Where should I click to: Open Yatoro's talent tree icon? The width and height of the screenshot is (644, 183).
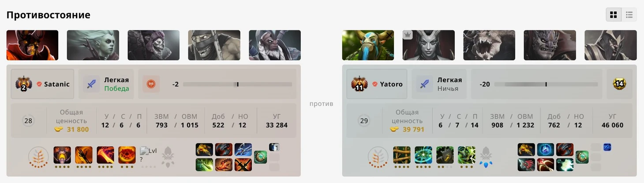coord(378,157)
